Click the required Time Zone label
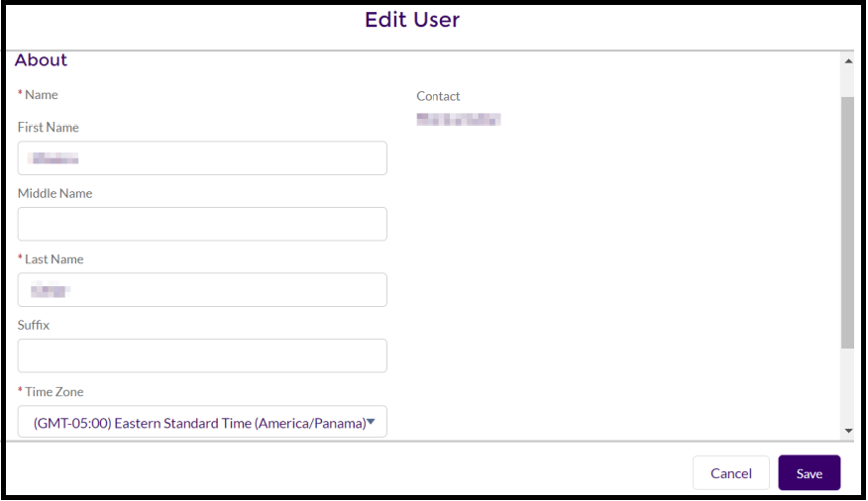The image size is (868, 501). coord(54,392)
